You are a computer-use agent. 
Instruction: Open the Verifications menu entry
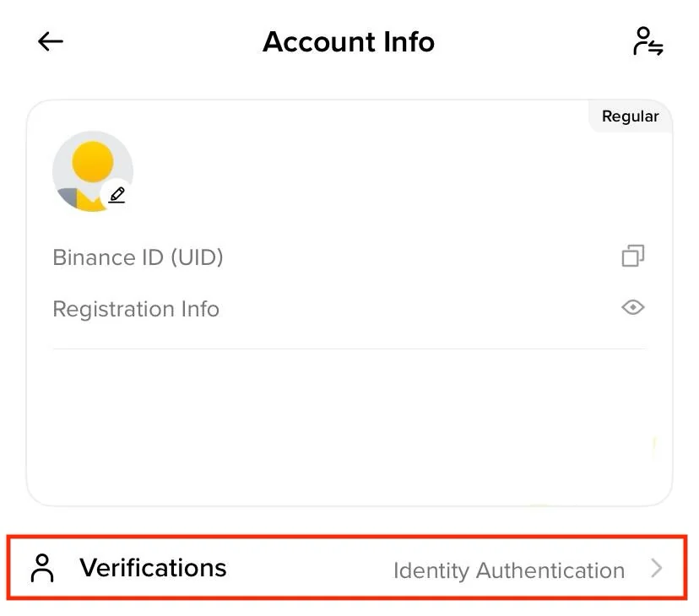[347, 568]
